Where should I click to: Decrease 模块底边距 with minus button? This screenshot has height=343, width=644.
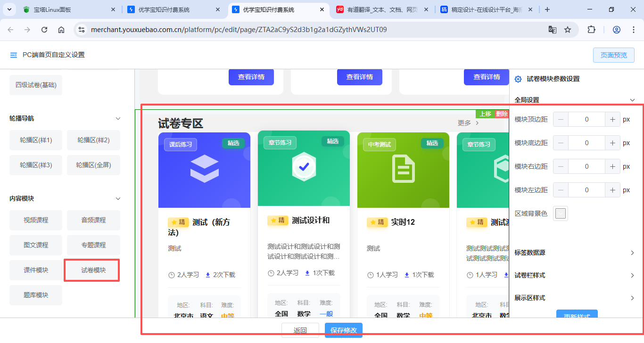(x=561, y=143)
